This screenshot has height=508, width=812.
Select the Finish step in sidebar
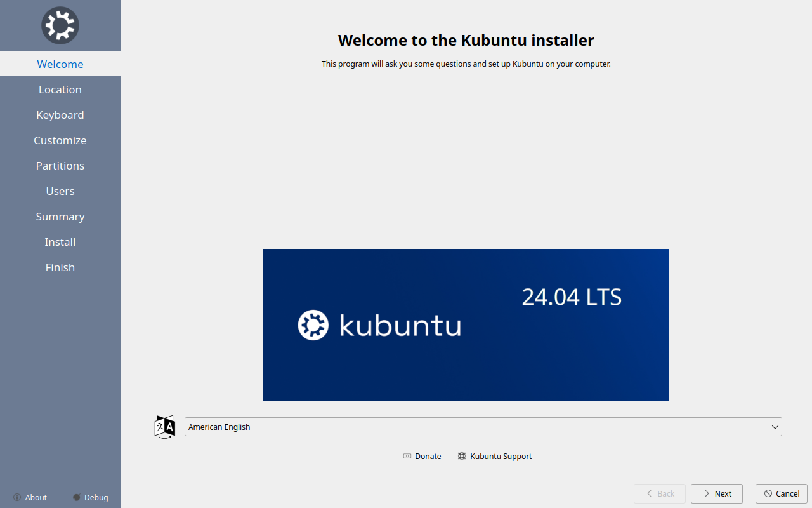[60, 267]
